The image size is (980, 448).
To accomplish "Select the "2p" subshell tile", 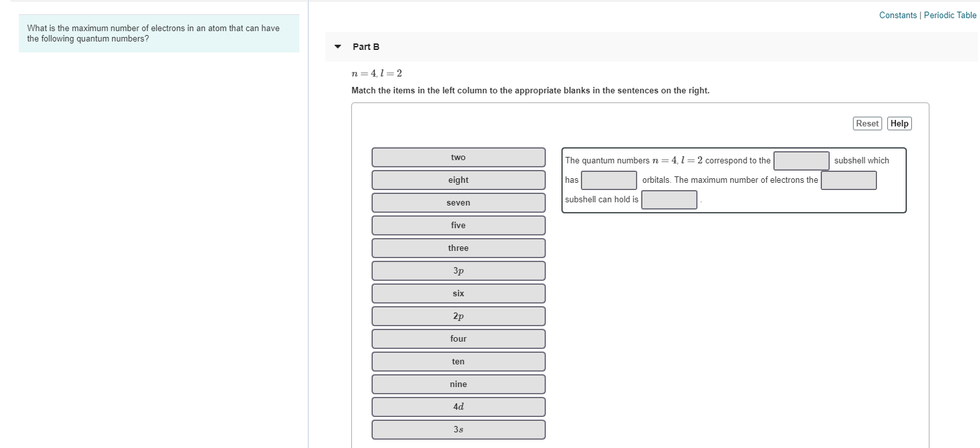I will coord(458,316).
